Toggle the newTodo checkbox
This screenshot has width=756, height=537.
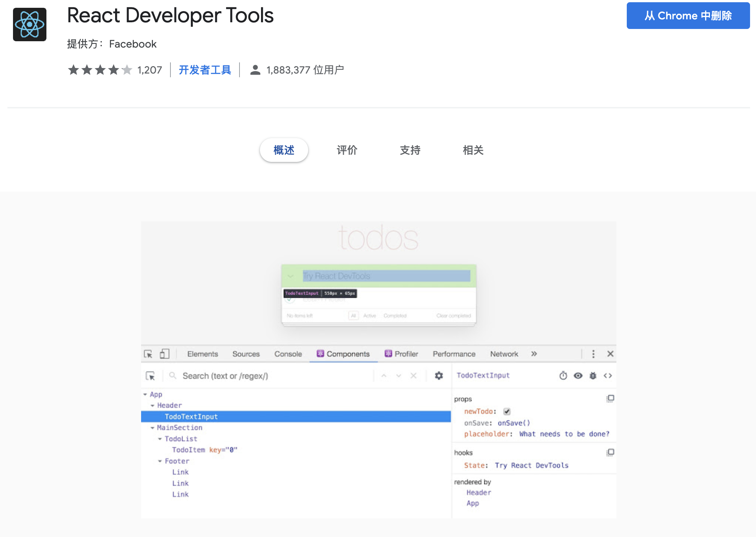click(507, 411)
